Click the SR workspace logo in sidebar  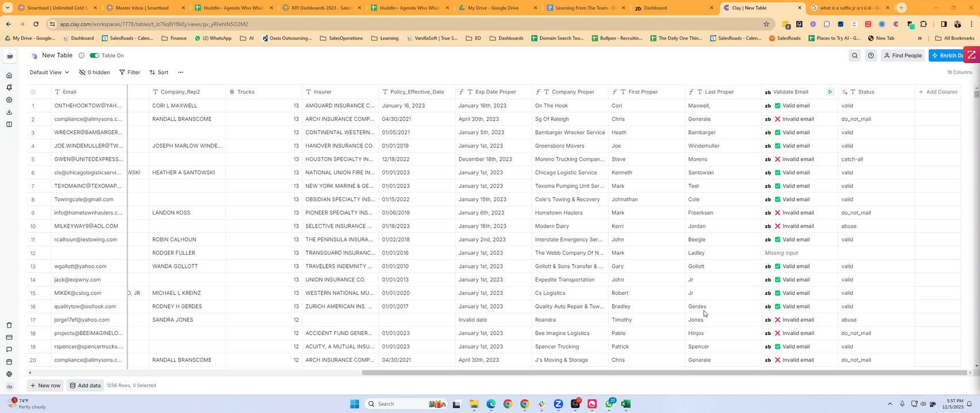(x=10, y=56)
